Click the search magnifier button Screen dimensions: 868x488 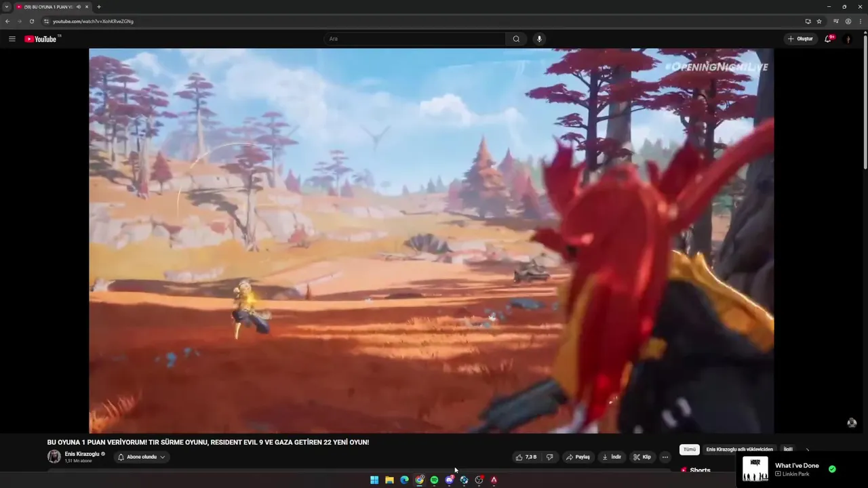(x=516, y=39)
